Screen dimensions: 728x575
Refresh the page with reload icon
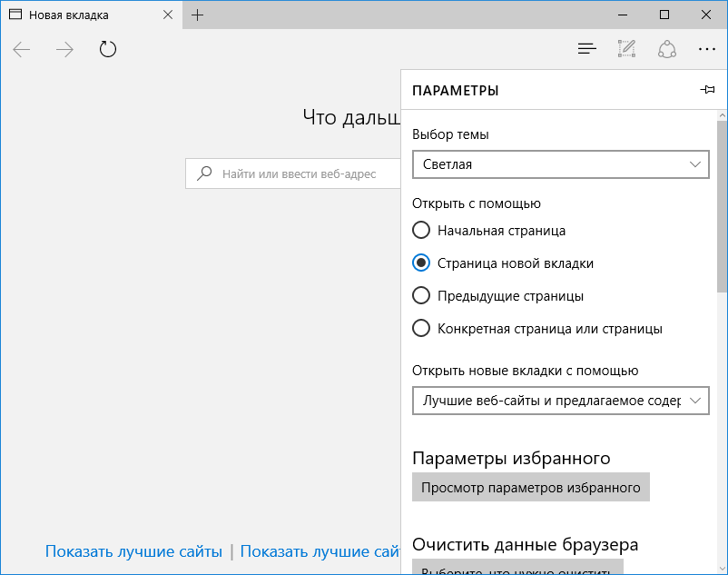click(x=108, y=49)
